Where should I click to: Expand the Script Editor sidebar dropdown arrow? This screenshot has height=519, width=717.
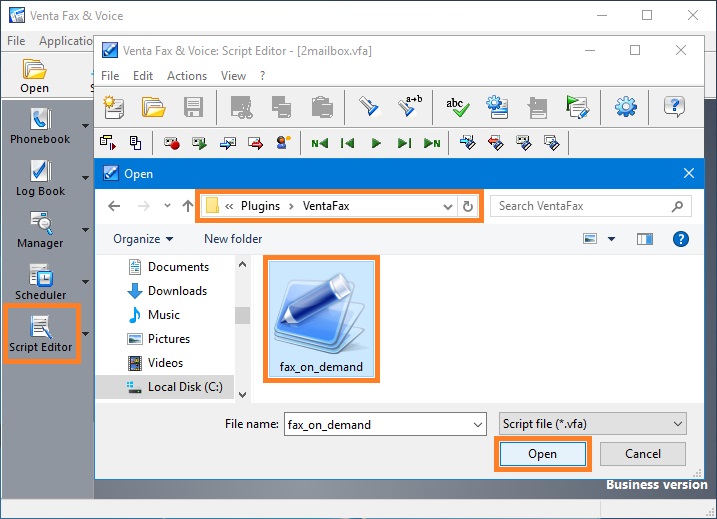click(86, 334)
